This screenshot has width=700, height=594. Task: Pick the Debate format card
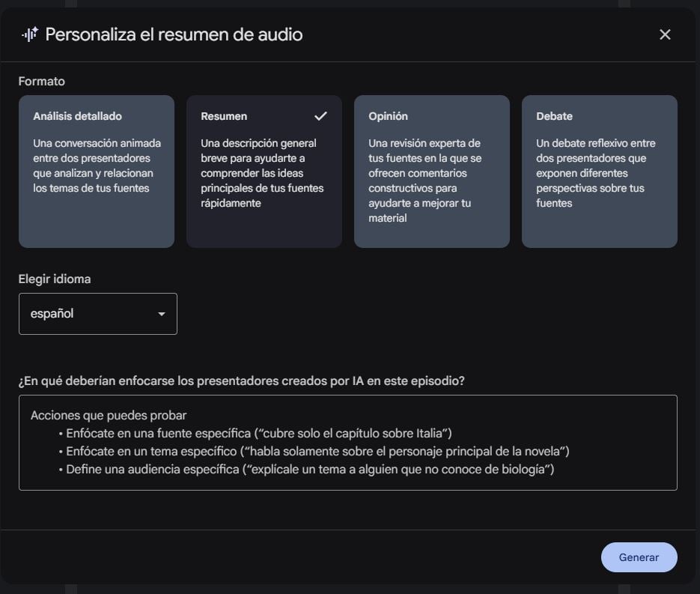[600, 172]
